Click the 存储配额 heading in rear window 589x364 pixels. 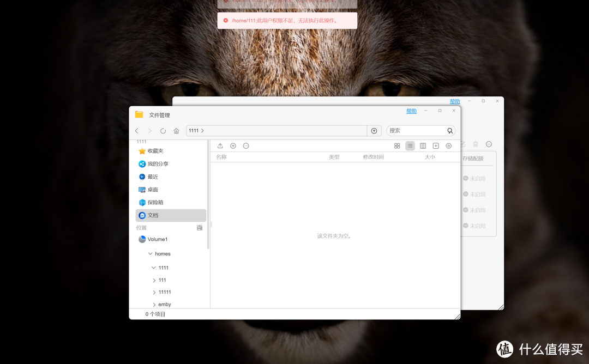click(473, 159)
